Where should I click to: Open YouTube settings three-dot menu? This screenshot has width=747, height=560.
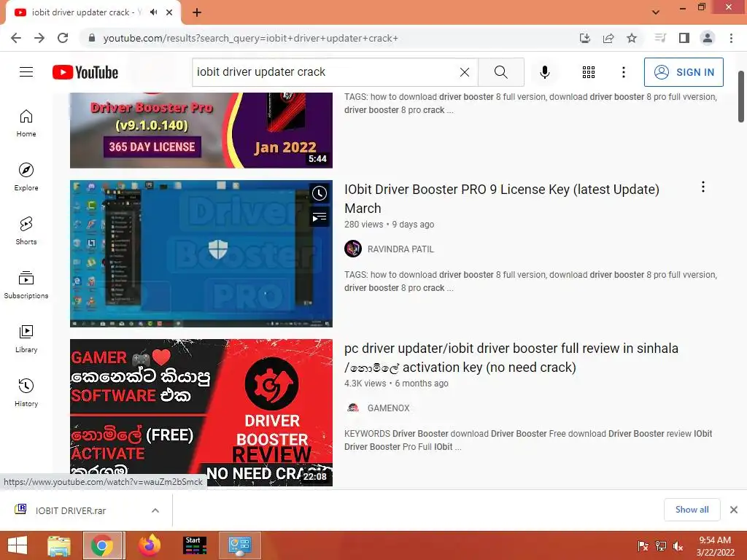pyautogui.click(x=623, y=72)
